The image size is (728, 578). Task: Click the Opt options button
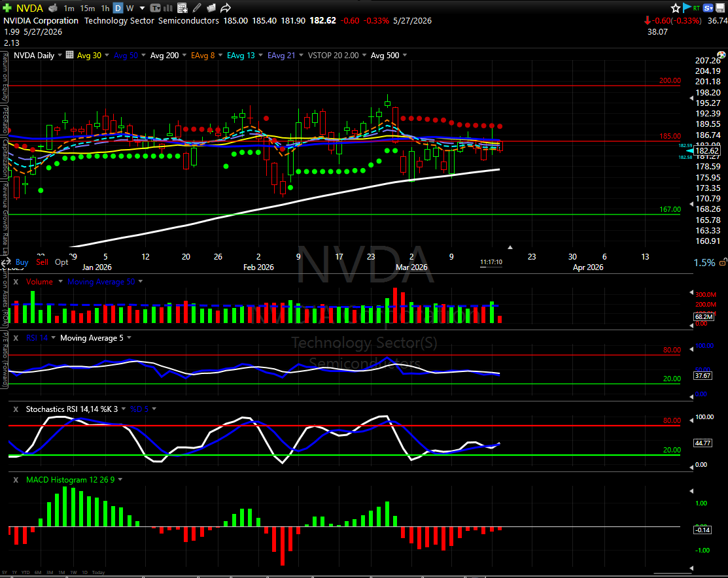(61, 262)
